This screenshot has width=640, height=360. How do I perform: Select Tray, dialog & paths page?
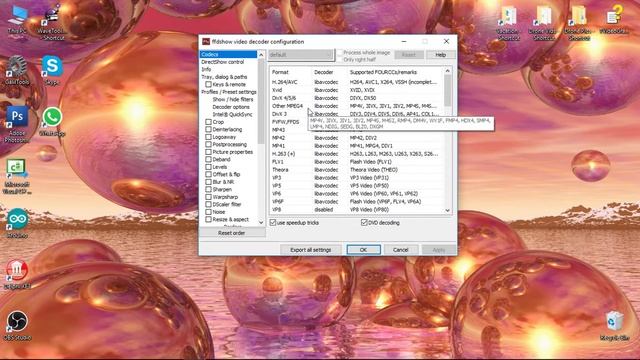(224, 77)
